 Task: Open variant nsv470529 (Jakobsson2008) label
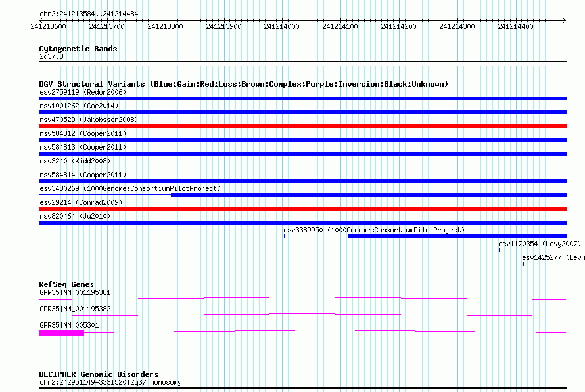click(x=89, y=120)
